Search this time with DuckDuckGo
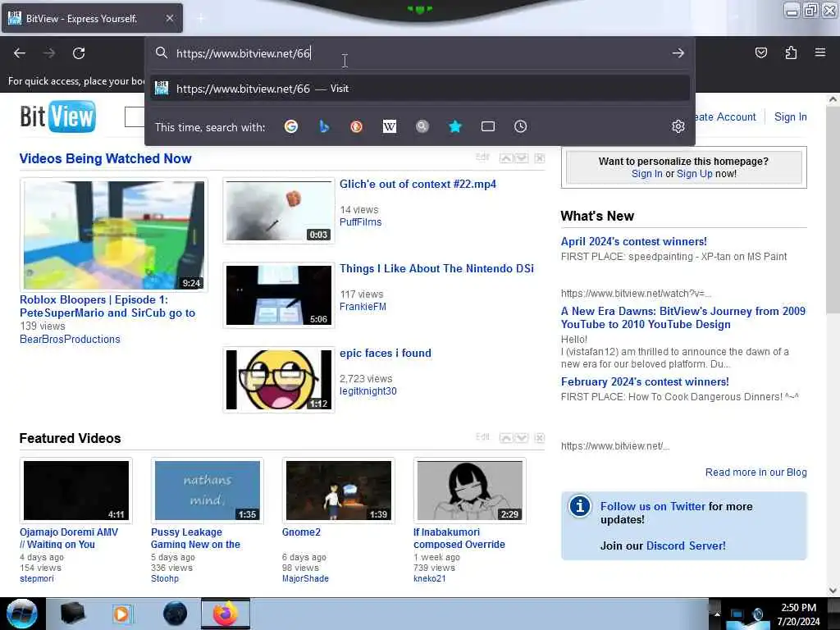Viewport: 840px width, 630px height. [356, 126]
